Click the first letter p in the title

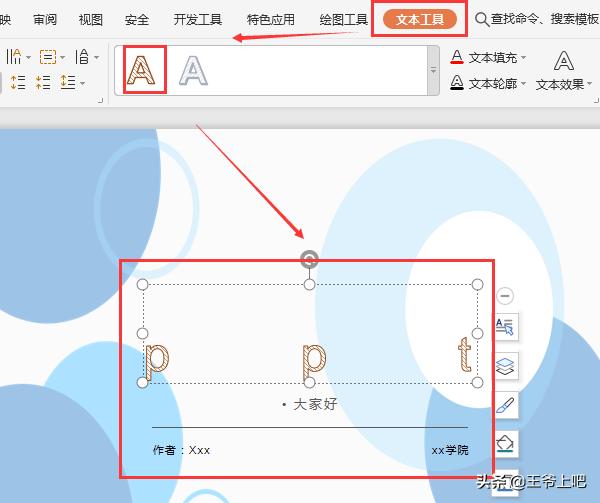(157, 360)
